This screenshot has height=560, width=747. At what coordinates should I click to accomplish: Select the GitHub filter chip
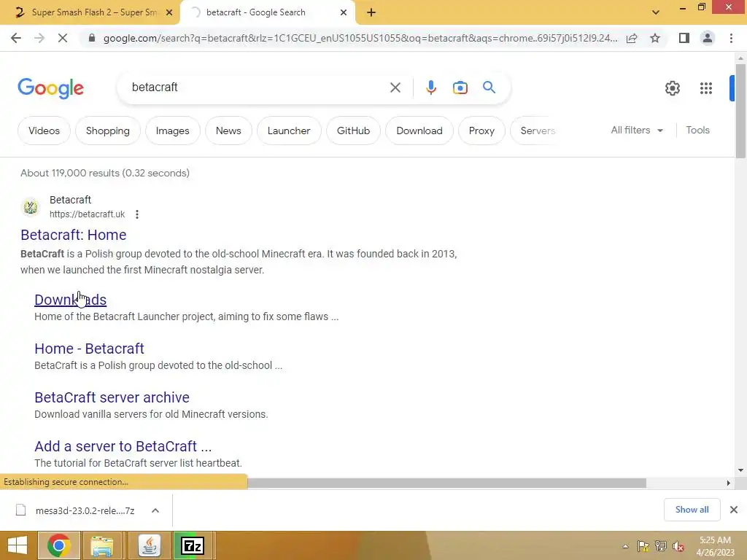[x=353, y=131]
